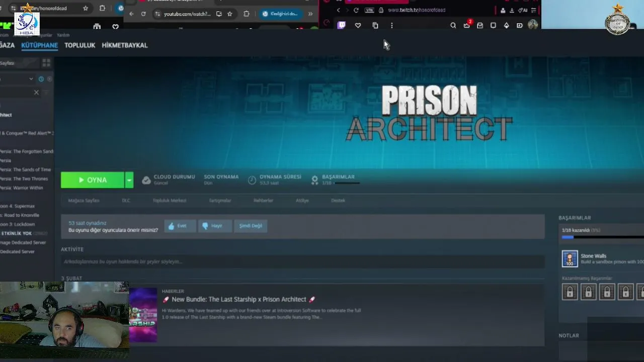Image resolution: width=644 pixels, height=362 pixels.
Task: Open the search icon in the Twitch window
Action: (x=453, y=25)
